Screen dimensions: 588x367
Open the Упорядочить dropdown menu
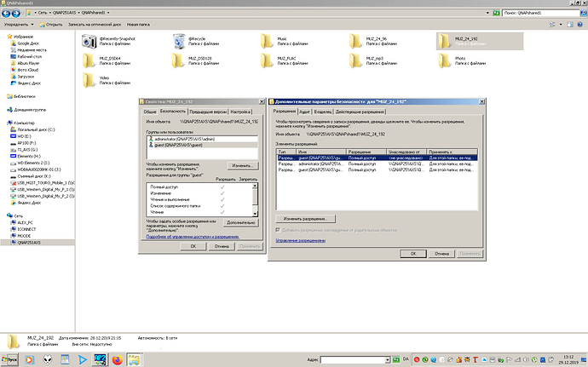(19, 25)
